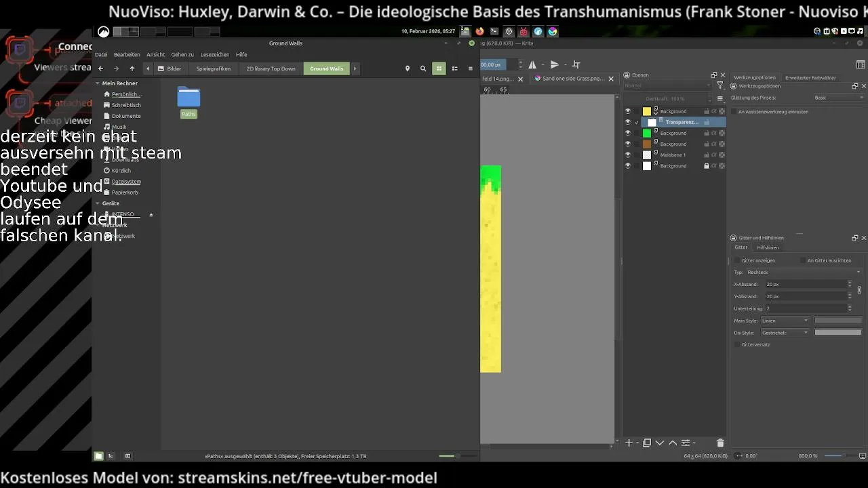Delete the selected layer with trash icon
The height and width of the screenshot is (488, 868).
click(720, 443)
